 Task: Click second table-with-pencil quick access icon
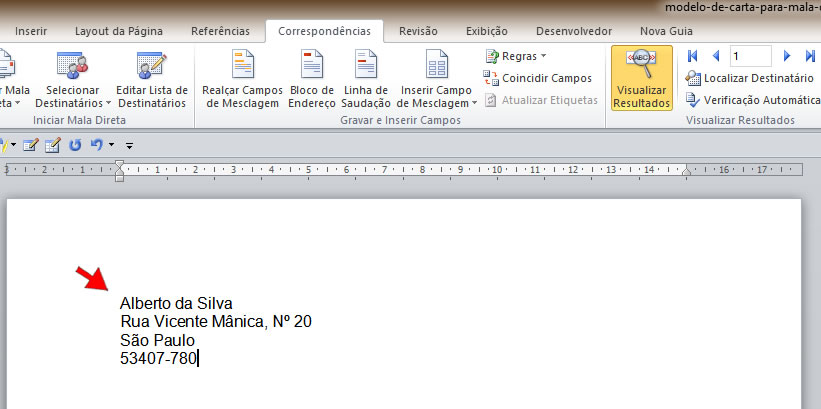pos(52,145)
